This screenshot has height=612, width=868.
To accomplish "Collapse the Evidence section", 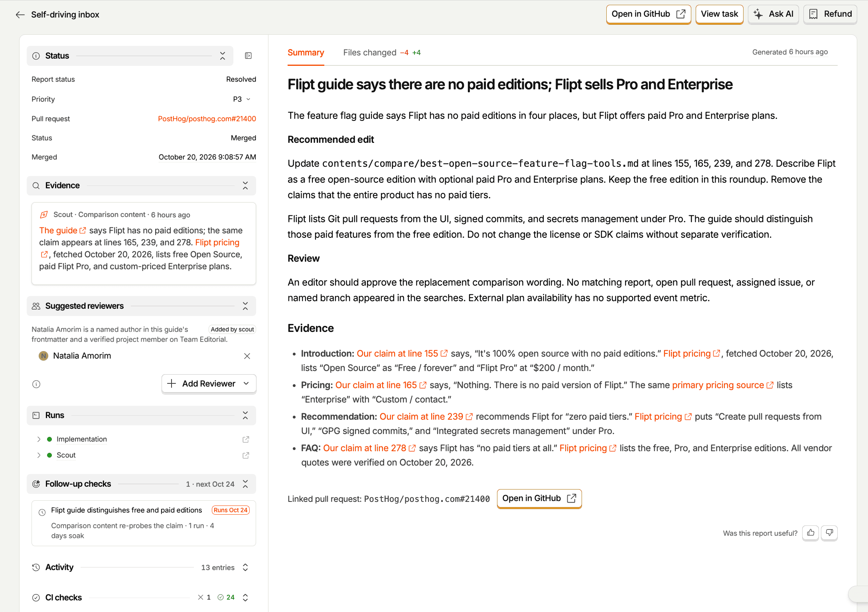I will [x=245, y=186].
